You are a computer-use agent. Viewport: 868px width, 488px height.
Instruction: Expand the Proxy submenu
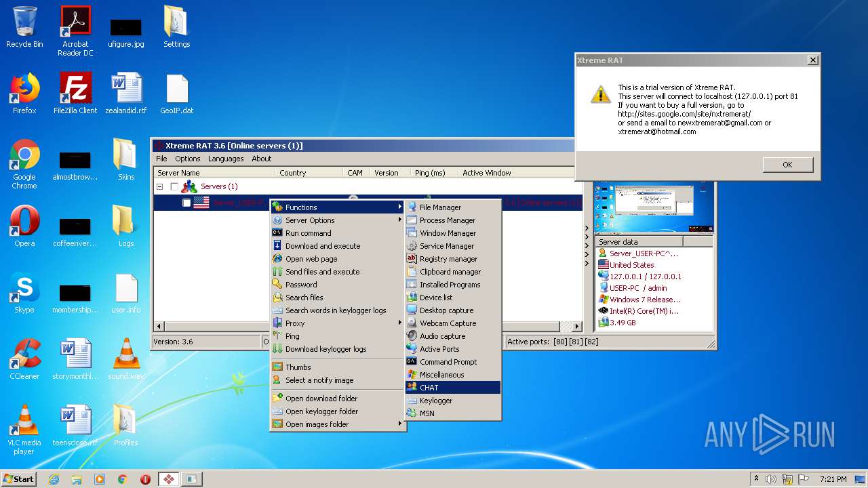338,323
